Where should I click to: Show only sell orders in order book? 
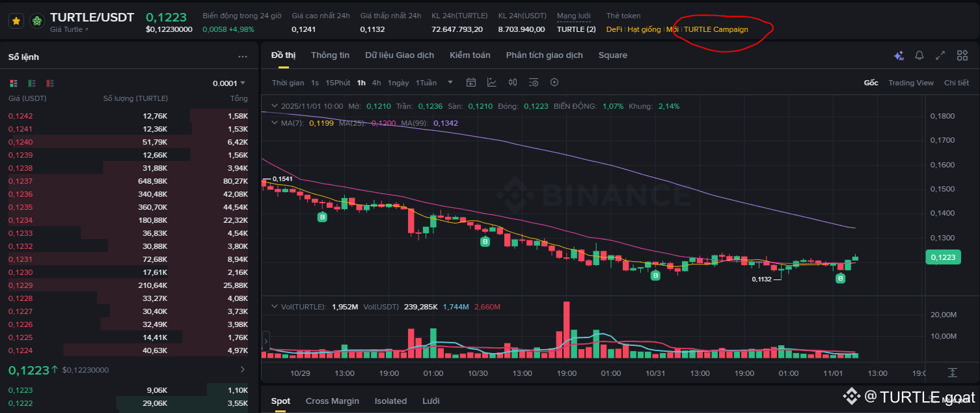point(50,83)
